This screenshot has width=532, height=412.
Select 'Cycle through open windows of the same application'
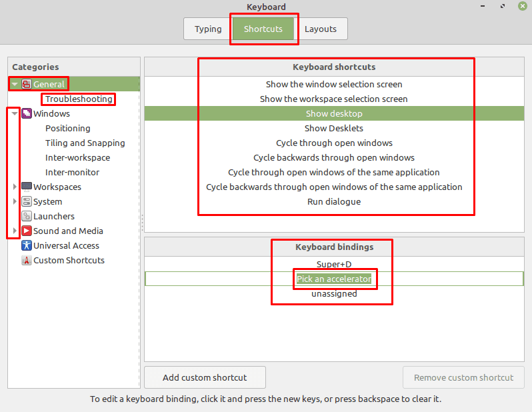334,172
